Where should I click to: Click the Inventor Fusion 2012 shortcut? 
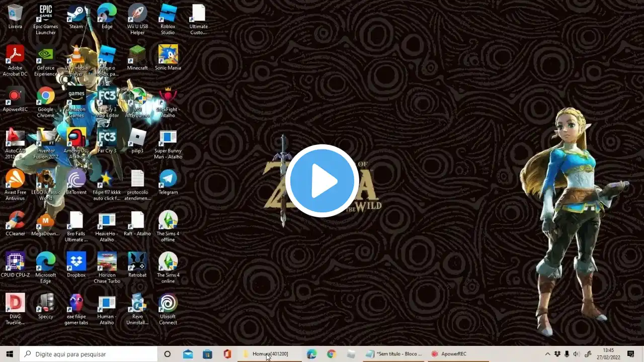pyautogui.click(x=46, y=144)
